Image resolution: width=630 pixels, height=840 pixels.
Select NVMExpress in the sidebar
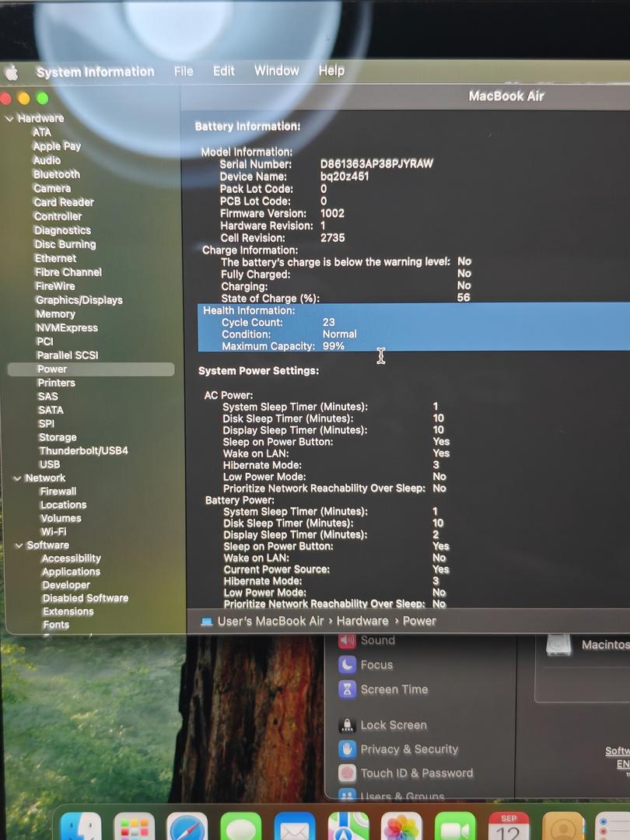pos(67,328)
